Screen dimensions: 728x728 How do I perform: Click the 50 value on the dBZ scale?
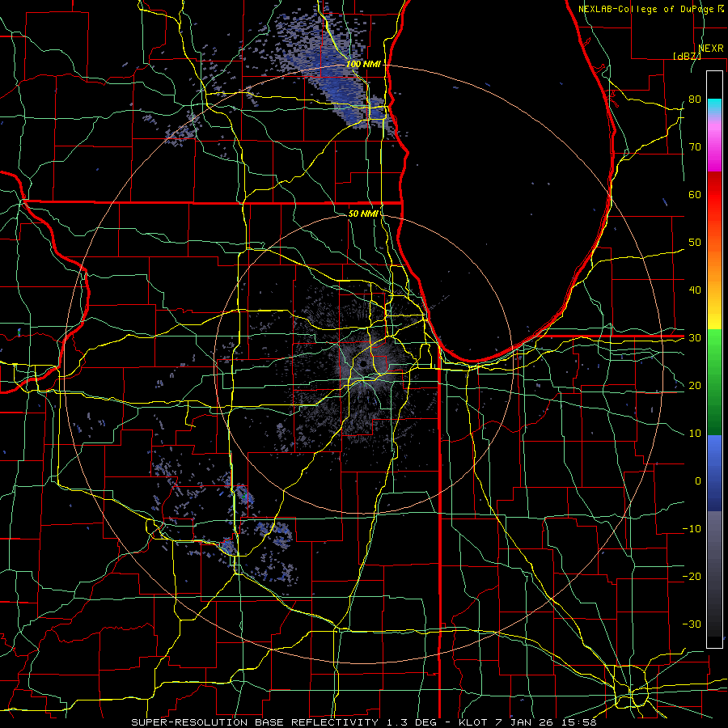[695, 243]
